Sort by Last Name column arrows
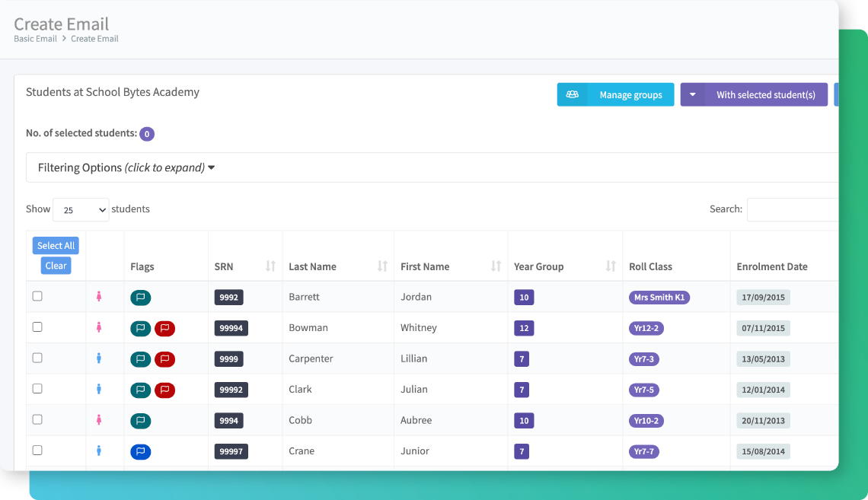 tap(382, 266)
